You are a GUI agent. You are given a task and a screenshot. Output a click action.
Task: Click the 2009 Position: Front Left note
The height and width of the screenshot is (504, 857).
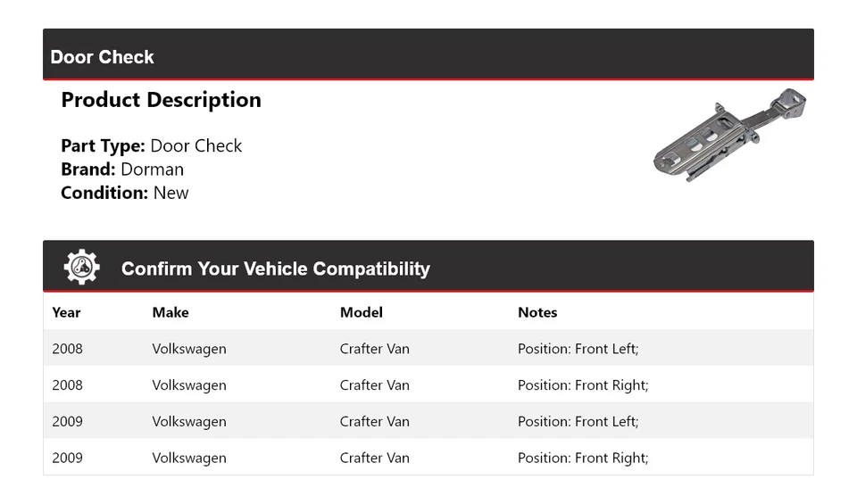[578, 421]
